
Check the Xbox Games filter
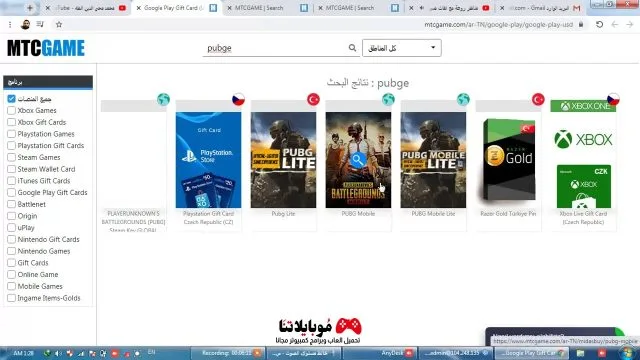[x=11, y=111]
